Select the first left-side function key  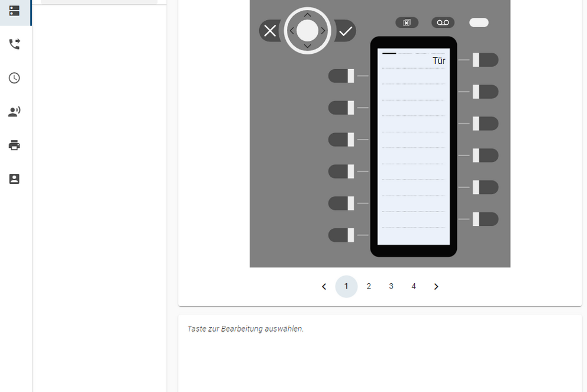(x=341, y=76)
